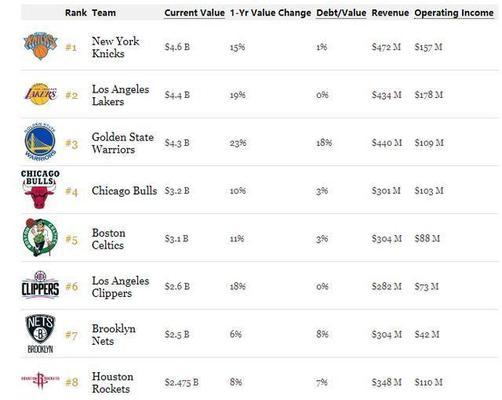Click the New York Knicks logo
This screenshot has width=502, height=400.
40,46
